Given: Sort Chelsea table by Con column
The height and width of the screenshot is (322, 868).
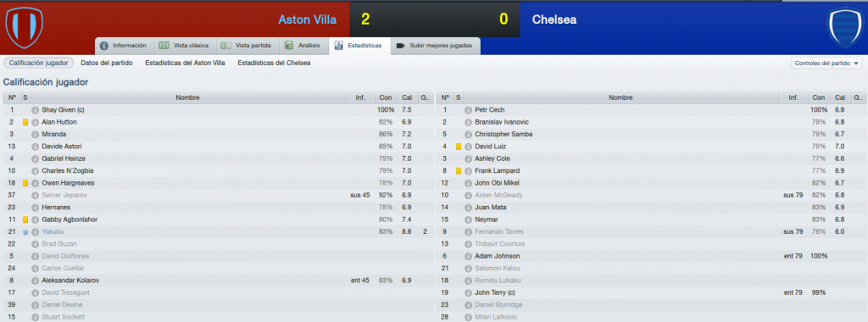Looking at the screenshot, I should (819, 98).
